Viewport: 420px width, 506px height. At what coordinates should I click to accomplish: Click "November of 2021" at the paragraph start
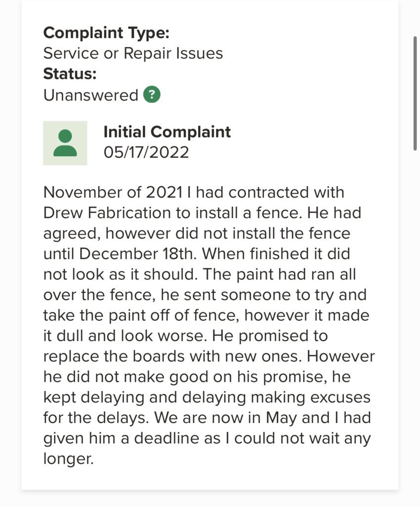point(113,192)
